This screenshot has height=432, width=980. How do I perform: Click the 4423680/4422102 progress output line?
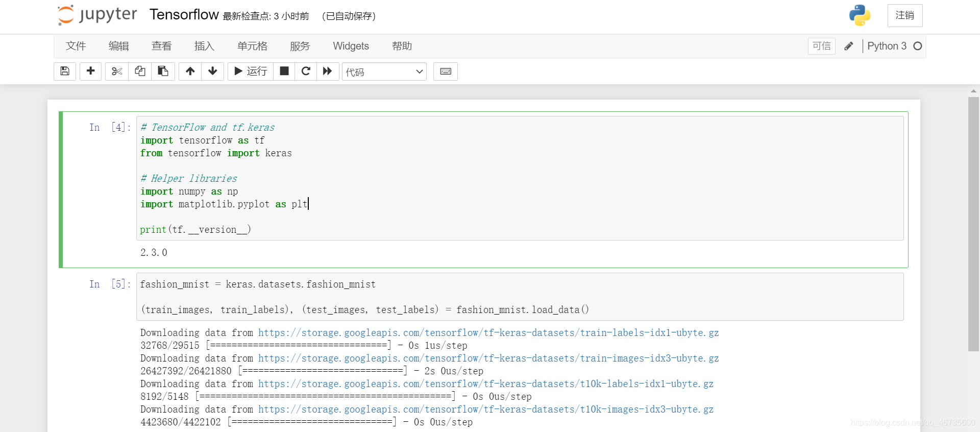306,422
